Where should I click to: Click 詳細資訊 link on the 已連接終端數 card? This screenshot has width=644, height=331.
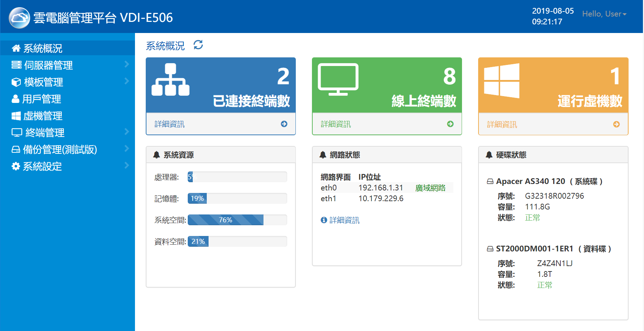click(x=169, y=124)
